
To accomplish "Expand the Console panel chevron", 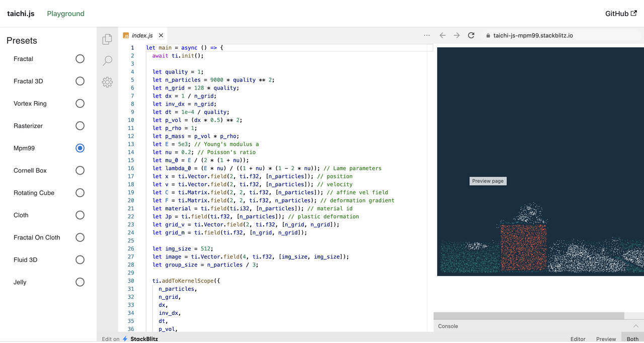I will (x=635, y=326).
